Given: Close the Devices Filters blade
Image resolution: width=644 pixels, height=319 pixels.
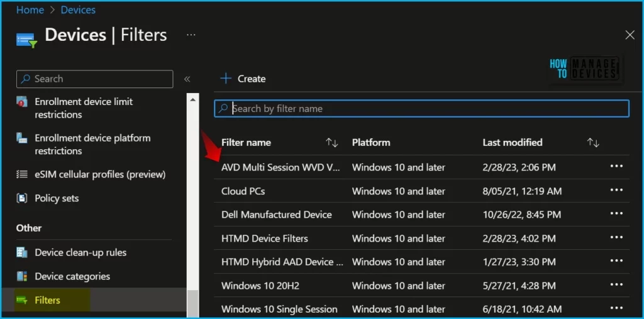Looking at the screenshot, I should [x=630, y=35].
